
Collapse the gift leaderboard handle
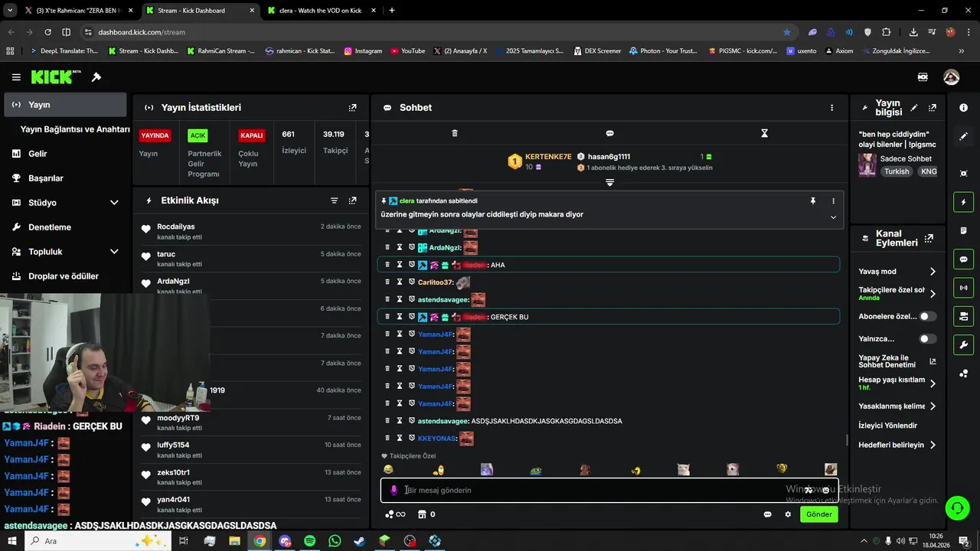click(x=609, y=183)
